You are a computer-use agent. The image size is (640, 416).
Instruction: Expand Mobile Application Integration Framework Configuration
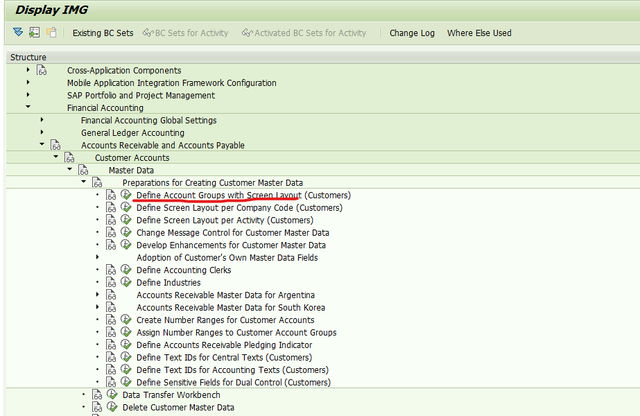point(28,82)
